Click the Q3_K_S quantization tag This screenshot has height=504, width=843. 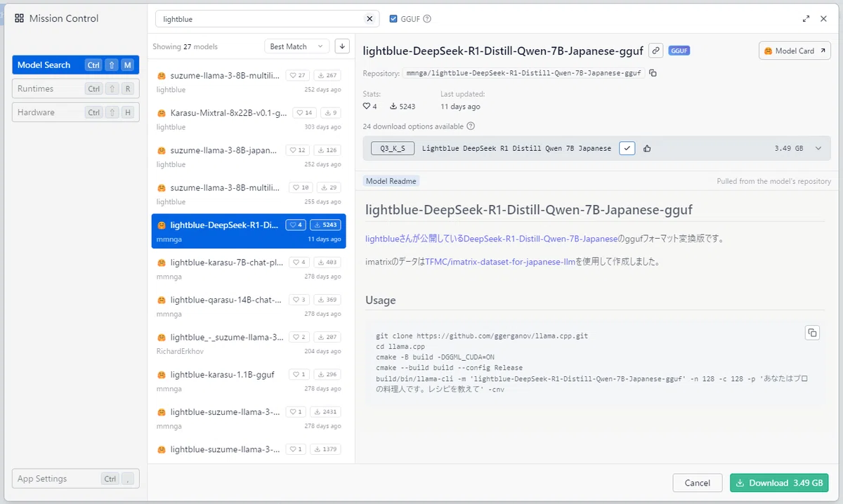click(393, 148)
